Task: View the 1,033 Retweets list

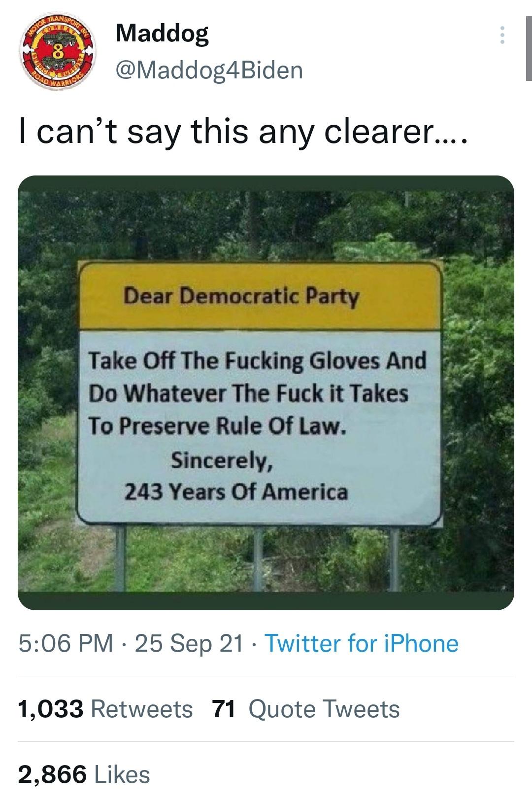Action: coord(105,709)
